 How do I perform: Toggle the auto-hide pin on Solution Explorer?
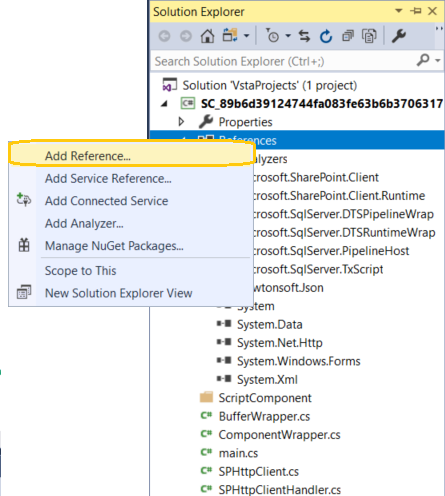click(416, 11)
